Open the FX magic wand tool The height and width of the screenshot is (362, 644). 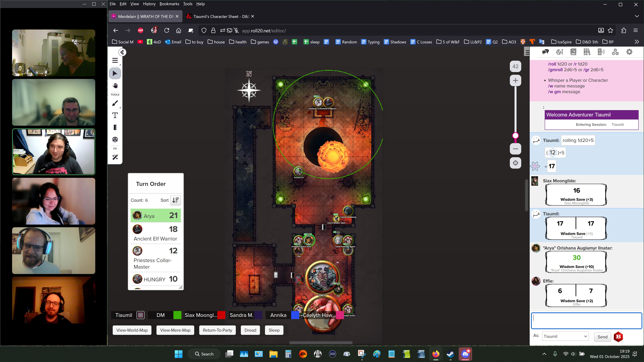(x=115, y=157)
